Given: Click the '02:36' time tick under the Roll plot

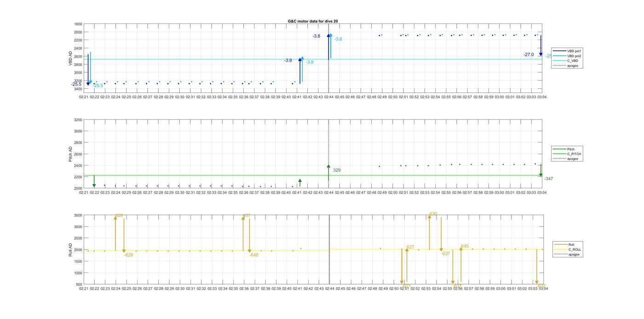Looking at the screenshot, I should click(x=244, y=289).
